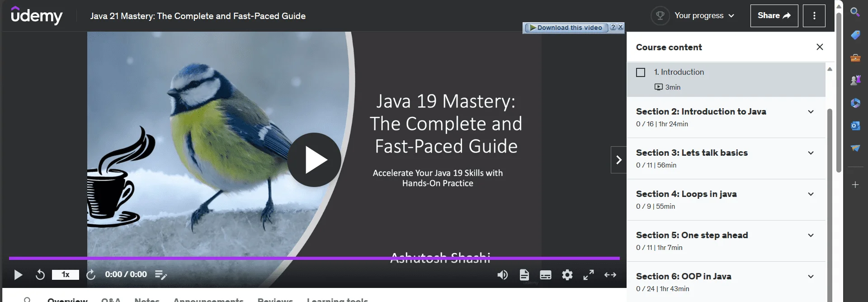868x302 pixels.
Task: Open the Reviews tab
Action: [275, 299]
